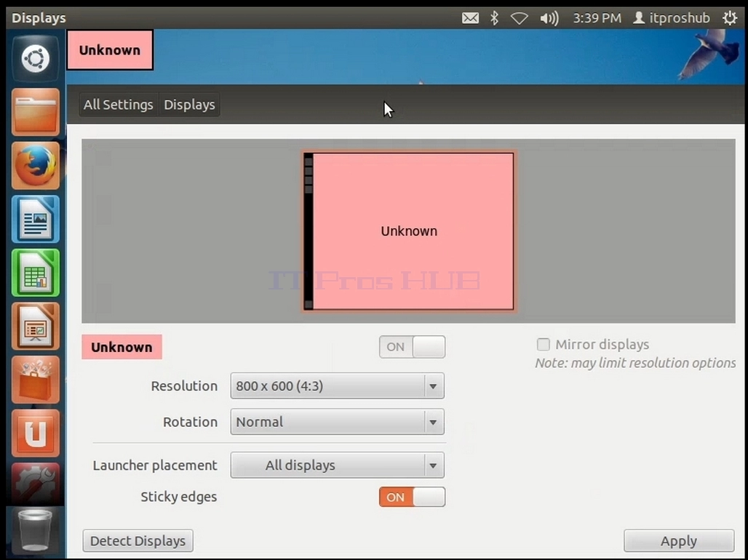Viewport: 748px width, 560px height.
Task: Open the mail envelope indicator
Action: (470, 18)
